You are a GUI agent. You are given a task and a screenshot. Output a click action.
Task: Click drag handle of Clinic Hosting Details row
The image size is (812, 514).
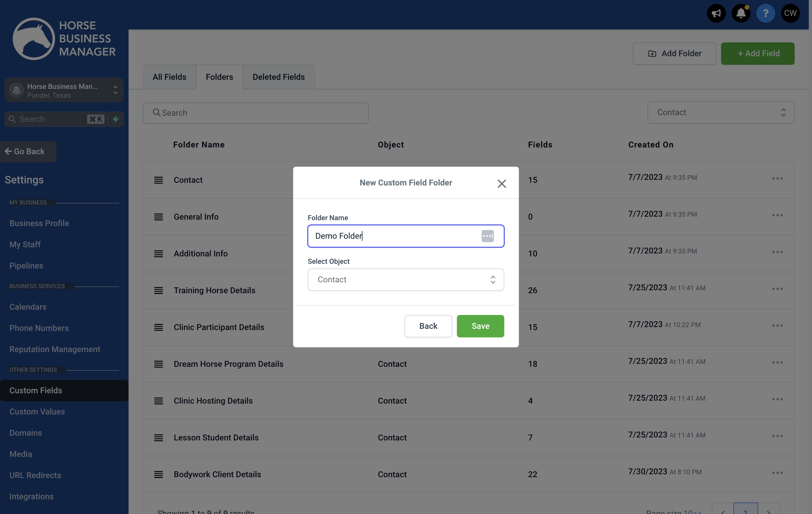click(x=159, y=401)
